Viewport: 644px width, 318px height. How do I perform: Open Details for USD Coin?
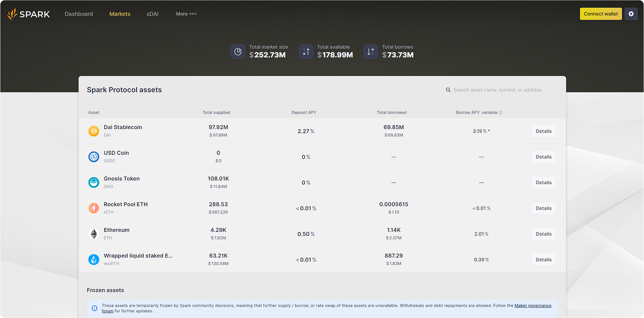point(544,157)
